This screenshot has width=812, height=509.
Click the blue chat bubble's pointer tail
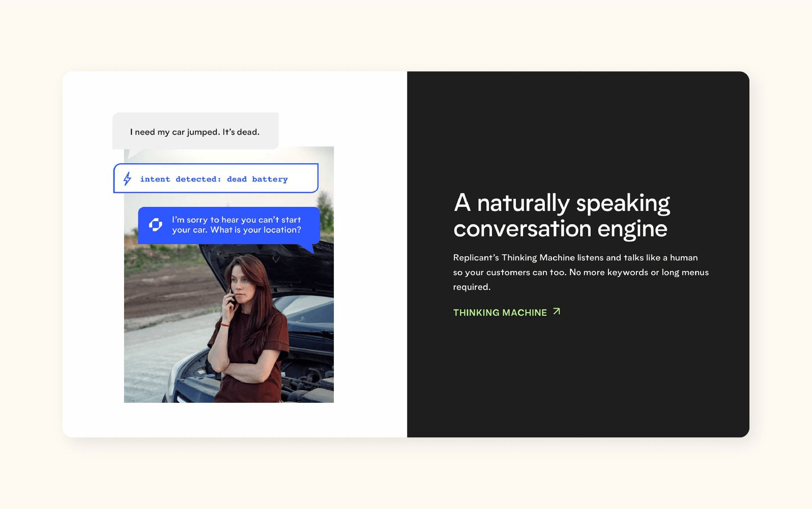(306, 249)
